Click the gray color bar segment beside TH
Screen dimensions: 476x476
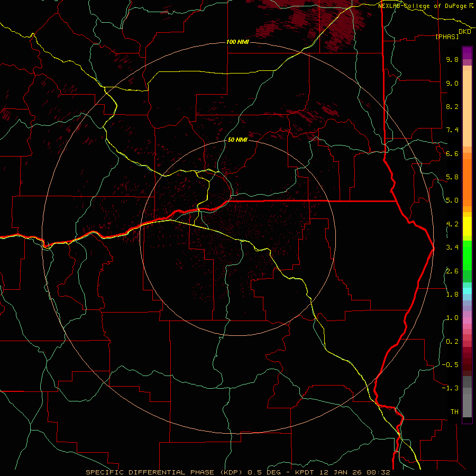tap(467, 405)
